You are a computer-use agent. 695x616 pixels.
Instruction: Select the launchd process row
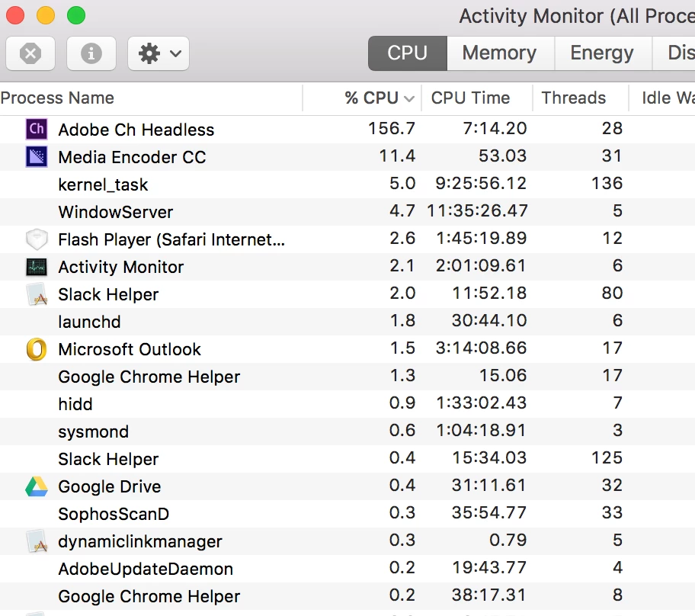pyautogui.click(x=347, y=322)
